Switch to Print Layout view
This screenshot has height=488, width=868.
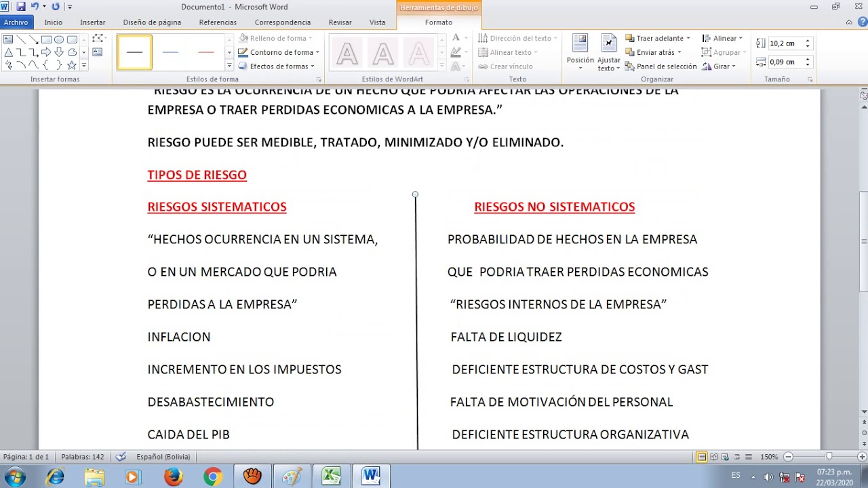702,457
